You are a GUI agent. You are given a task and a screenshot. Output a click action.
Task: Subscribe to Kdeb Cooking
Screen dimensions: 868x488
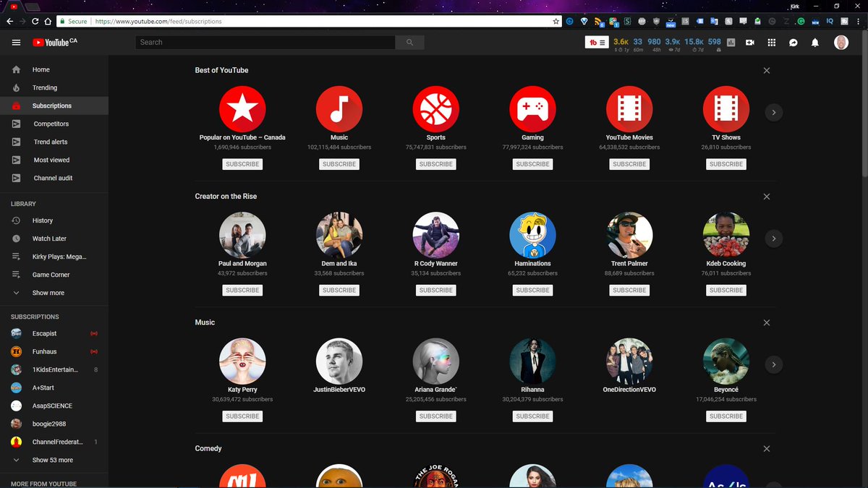pyautogui.click(x=726, y=290)
